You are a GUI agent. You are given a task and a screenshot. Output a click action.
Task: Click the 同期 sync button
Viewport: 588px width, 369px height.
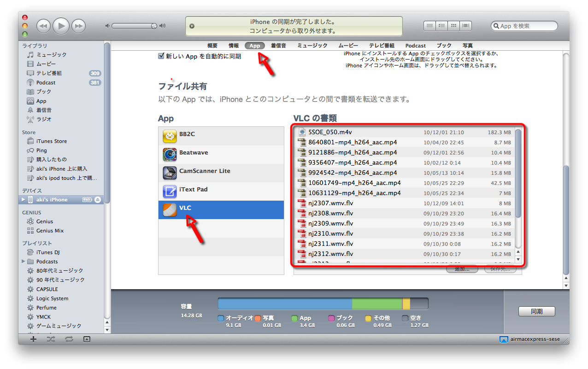tap(536, 312)
